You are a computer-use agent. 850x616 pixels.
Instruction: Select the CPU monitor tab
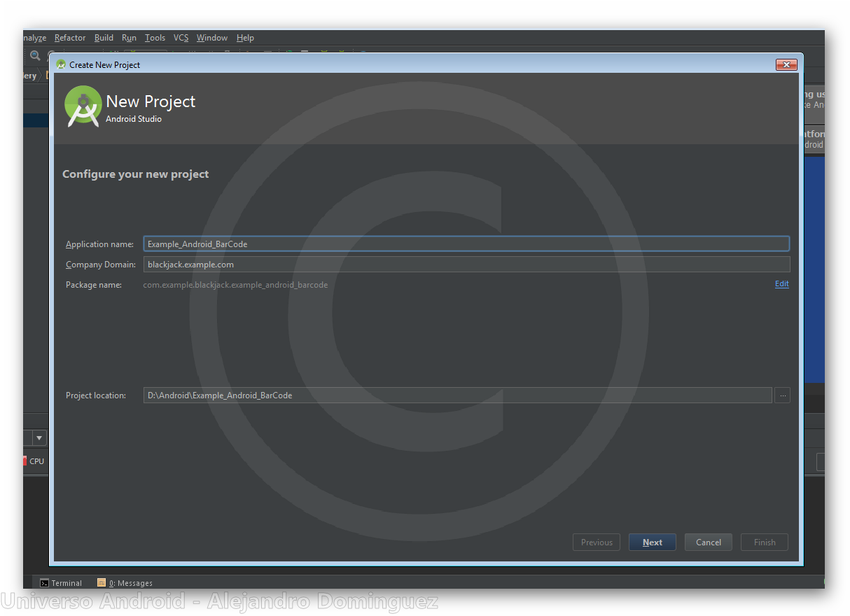click(35, 461)
